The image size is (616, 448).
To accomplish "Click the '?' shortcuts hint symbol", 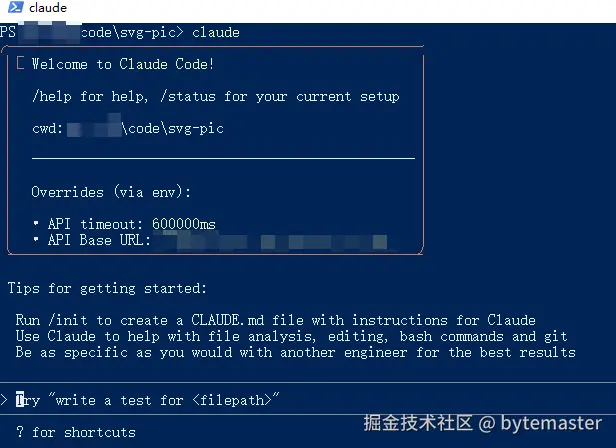I will [x=20, y=432].
